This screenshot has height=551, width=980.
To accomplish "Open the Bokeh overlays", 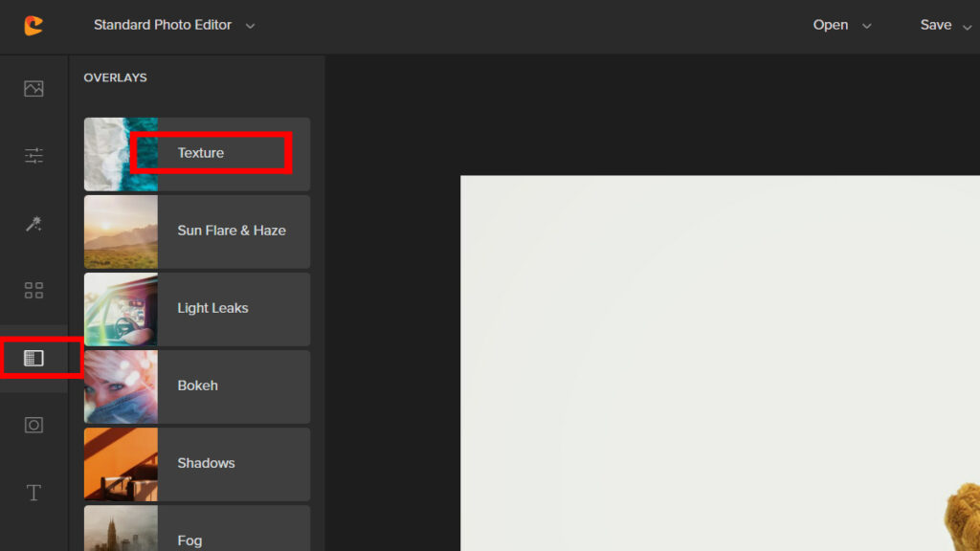I will coord(198,386).
